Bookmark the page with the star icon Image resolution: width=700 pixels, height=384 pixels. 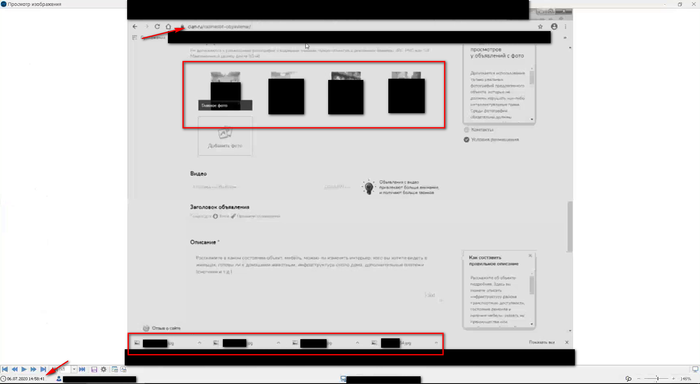[x=540, y=27]
